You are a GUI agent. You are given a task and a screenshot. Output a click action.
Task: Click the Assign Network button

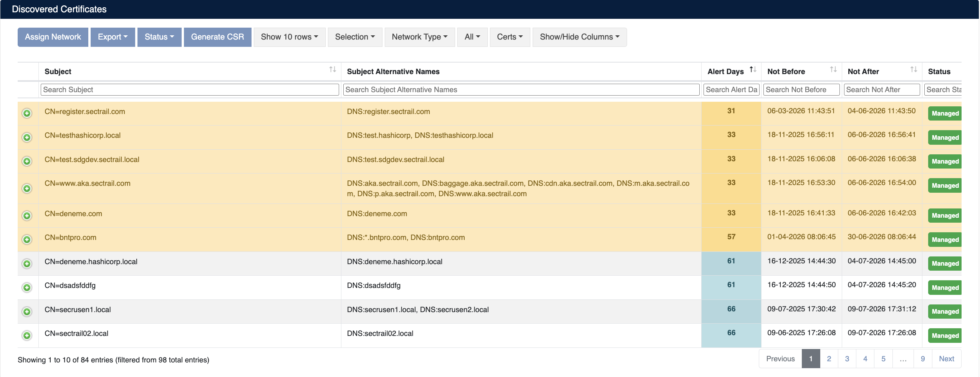pyautogui.click(x=53, y=37)
